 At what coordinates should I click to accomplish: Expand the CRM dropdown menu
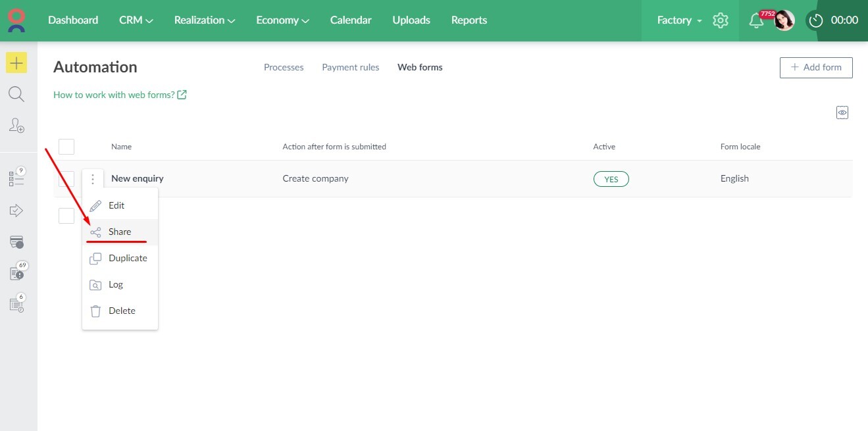[136, 20]
